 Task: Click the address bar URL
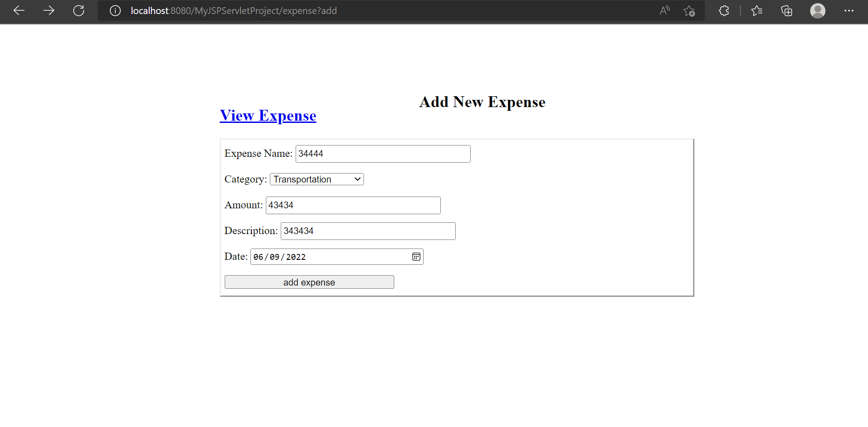(x=233, y=10)
